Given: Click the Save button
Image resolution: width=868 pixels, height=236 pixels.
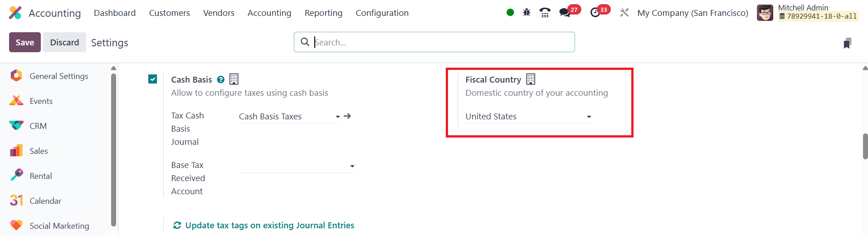Looking at the screenshot, I should coord(25,42).
